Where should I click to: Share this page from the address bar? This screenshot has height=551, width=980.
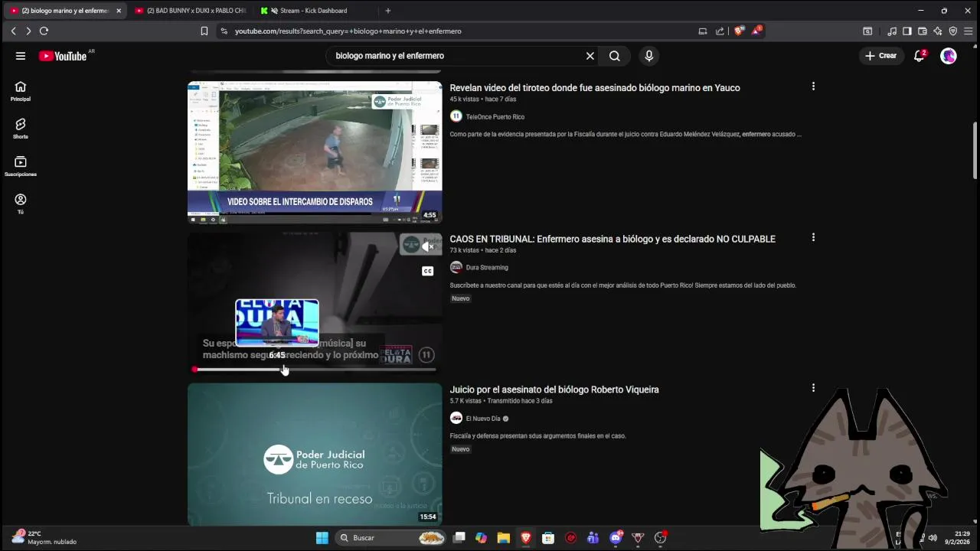[x=720, y=31]
